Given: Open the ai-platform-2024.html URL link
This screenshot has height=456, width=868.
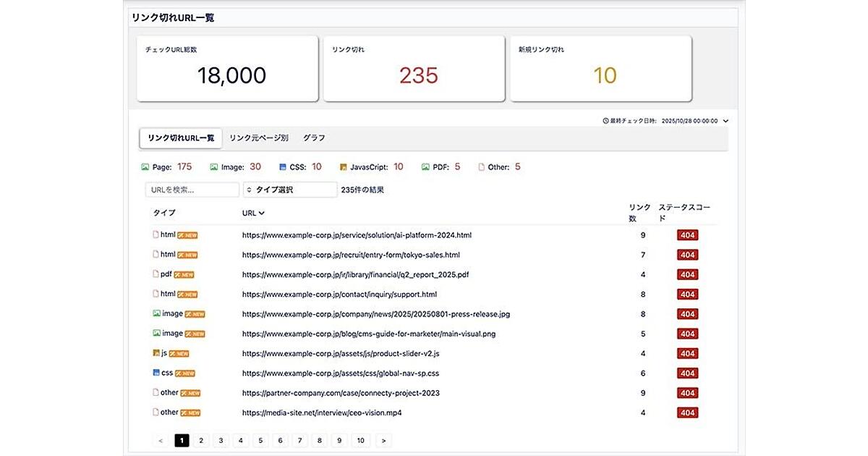Looking at the screenshot, I should 357,235.
